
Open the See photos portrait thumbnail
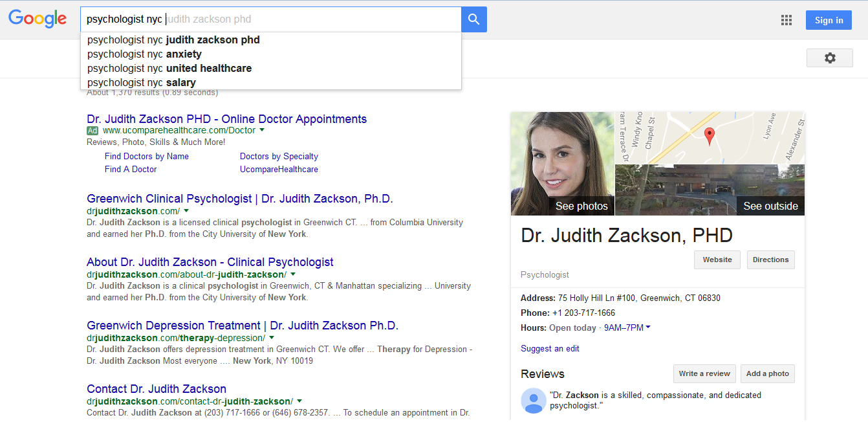click(x=563, y=164)
